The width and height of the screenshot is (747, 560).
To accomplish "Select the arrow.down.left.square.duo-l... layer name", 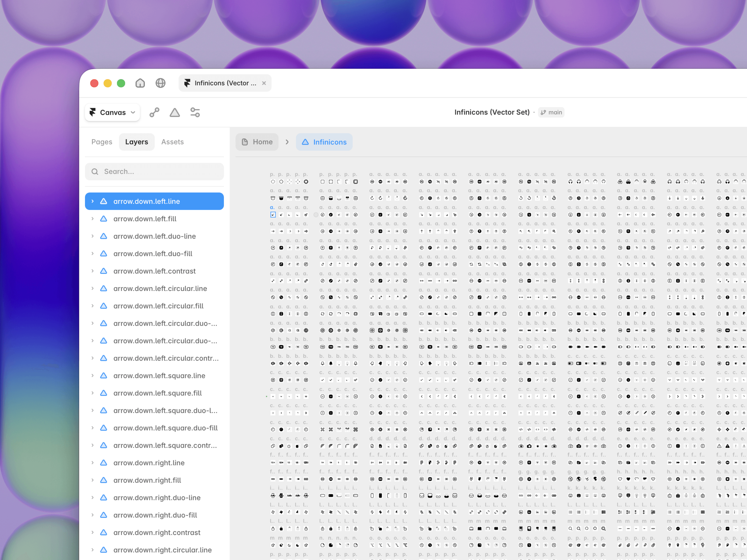I will (x=166, y=410).
